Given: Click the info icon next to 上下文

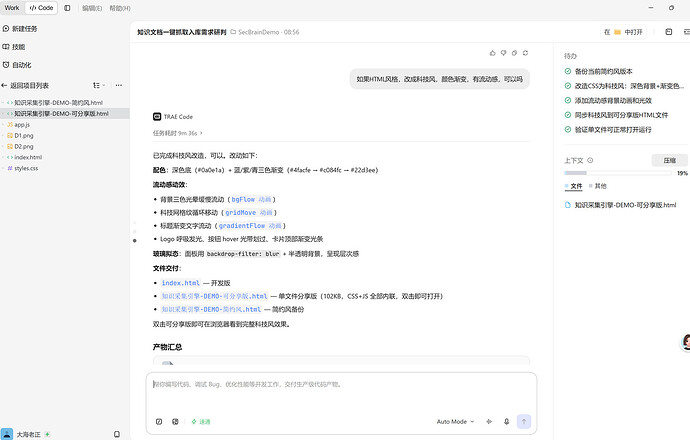Looking at the screenshot, I should coord(590,161).
